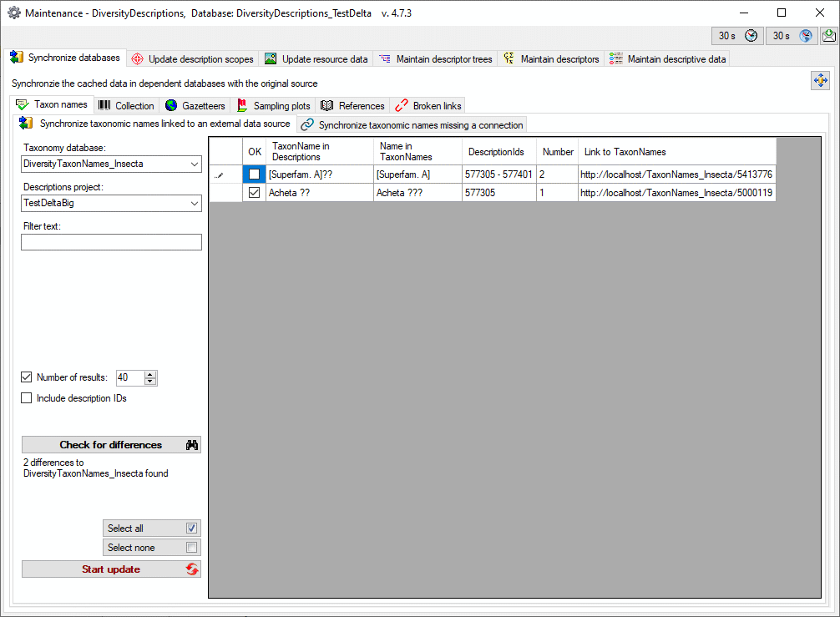The height and width of the screenshot is (617, 840).
Task: Open the Broken links tab
Action: click(x=428, y=106)
